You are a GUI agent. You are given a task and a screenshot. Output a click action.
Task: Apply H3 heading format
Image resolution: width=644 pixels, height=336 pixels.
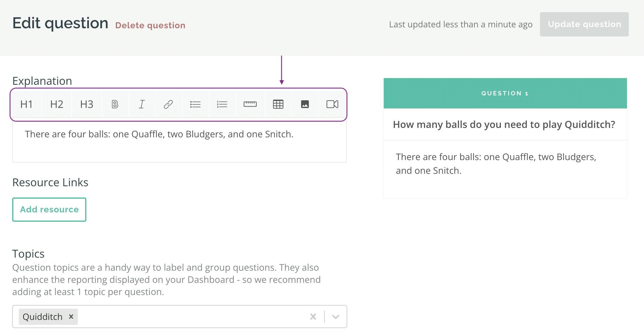click(87, 105)
